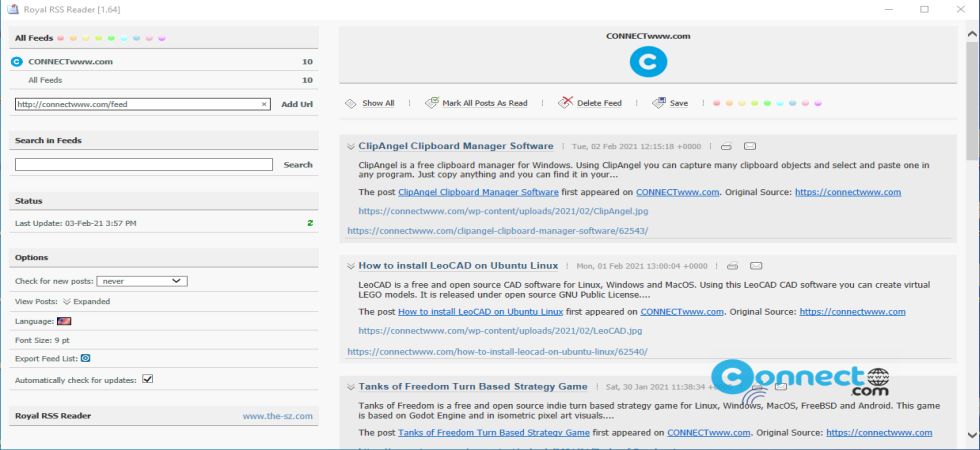The image size is (980, 450).
Task: Select the CONNECTwww.com feed icon in the feed list
Action: 17,62
